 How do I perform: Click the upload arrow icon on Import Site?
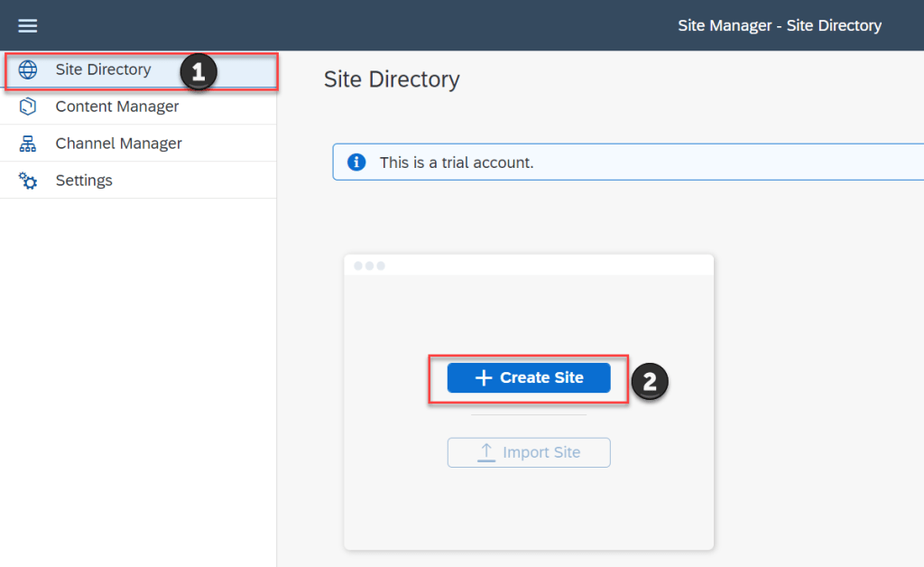[486, 452]
